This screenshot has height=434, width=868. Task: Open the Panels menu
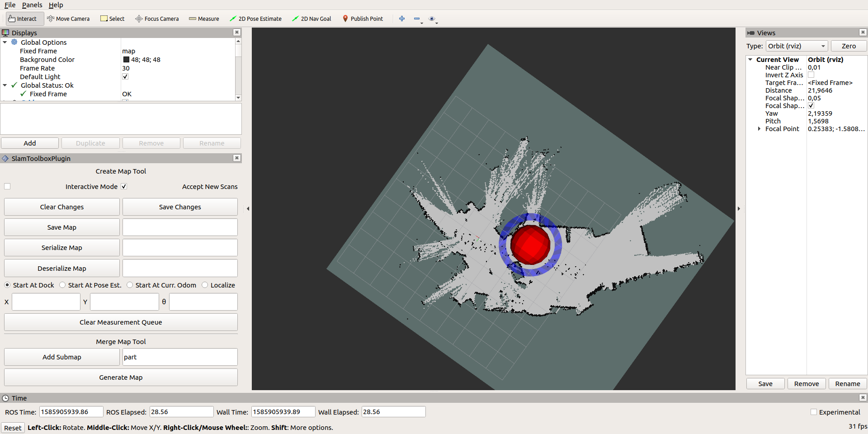(x=32, y=5)
